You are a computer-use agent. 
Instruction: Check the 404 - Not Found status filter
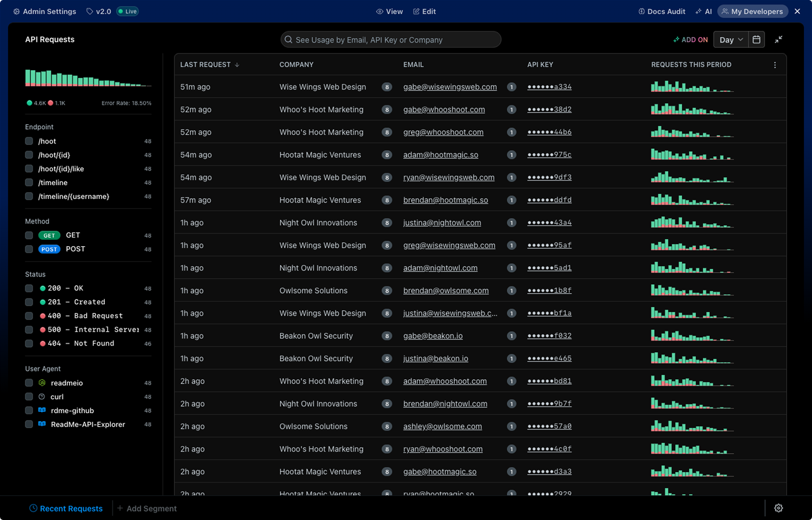click(x=29, y=343)
